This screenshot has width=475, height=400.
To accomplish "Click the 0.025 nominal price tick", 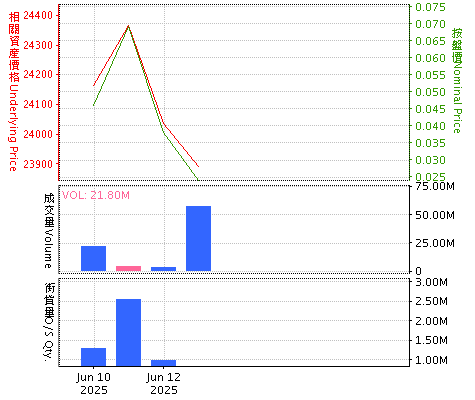I will [x=430, y=177].
